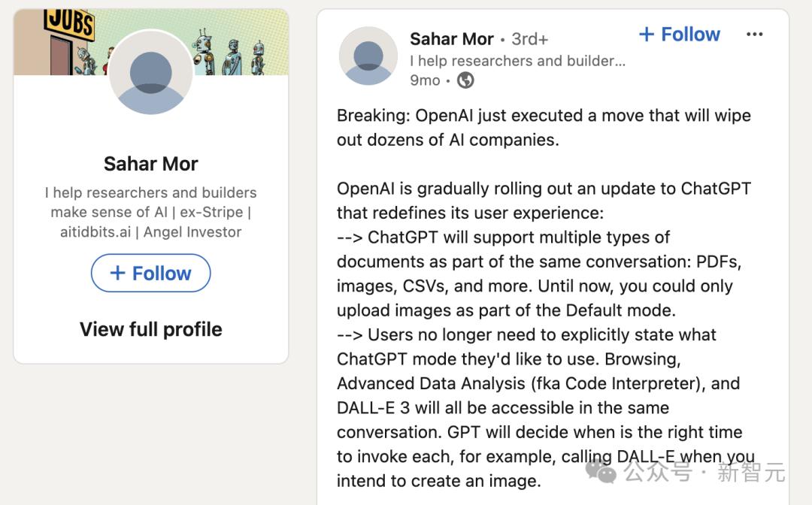Click the 9mo post timestamp
Screen dimensions: 812x505
(x=425, y=80)
